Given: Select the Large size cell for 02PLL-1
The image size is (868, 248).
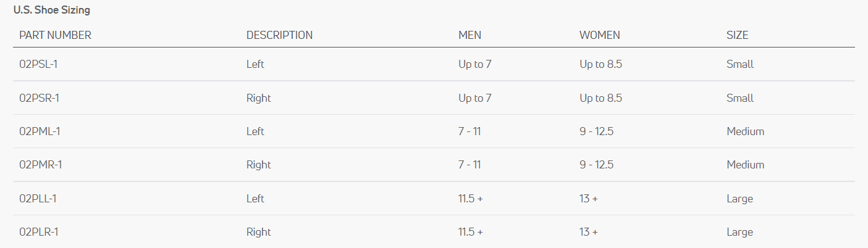Looking at the screenshot, I should click(x=739, y=199).
